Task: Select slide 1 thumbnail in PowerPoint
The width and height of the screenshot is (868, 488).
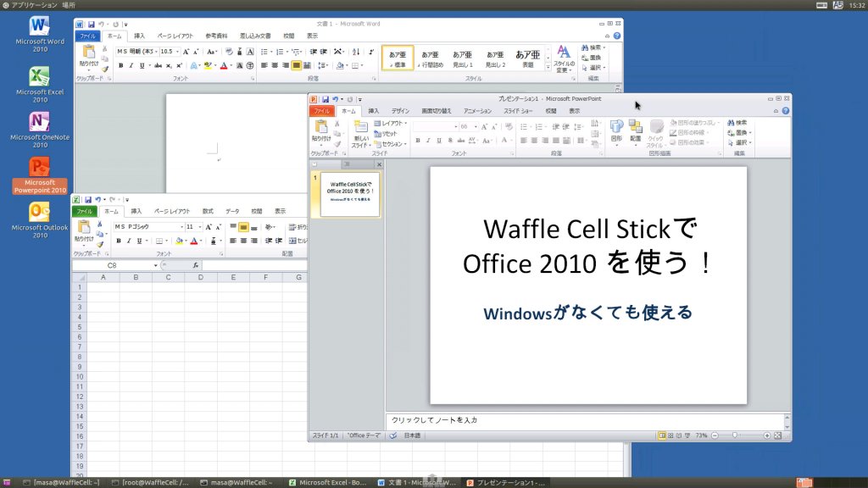Action: (350, 194)
